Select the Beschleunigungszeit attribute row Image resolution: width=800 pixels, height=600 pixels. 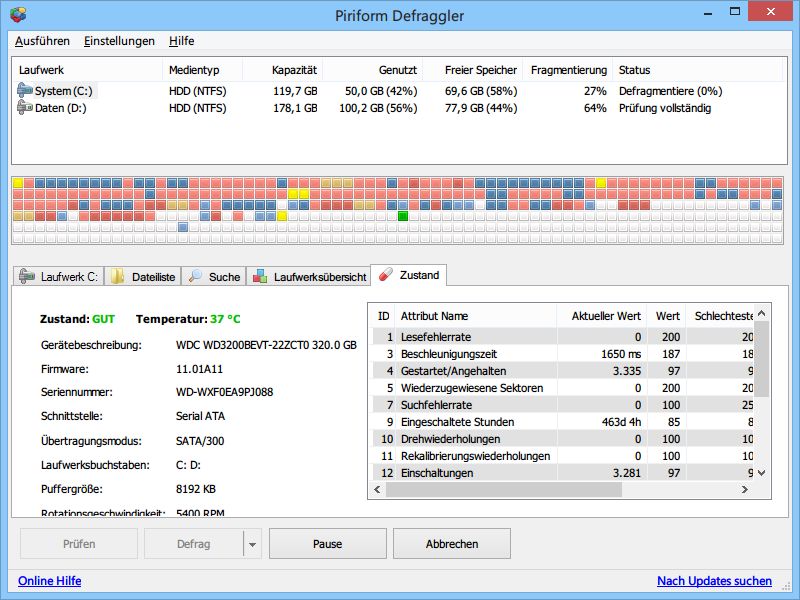[x=563, y=354]
